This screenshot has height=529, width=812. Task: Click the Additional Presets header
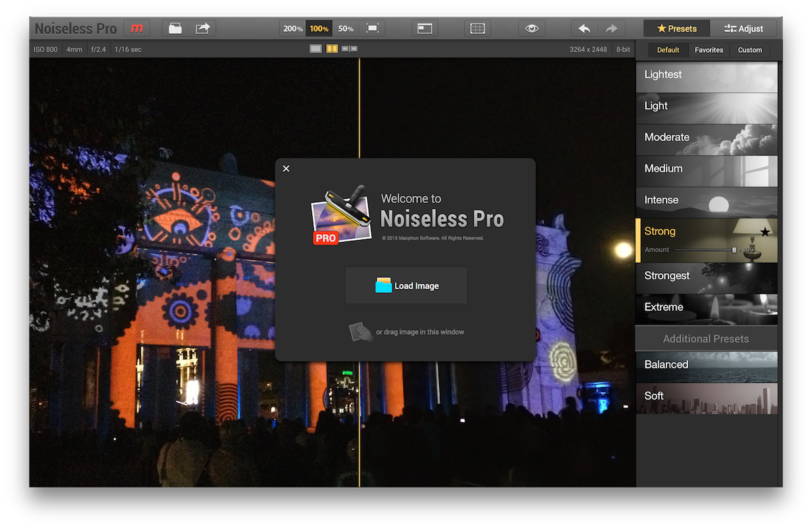(706, 339)
